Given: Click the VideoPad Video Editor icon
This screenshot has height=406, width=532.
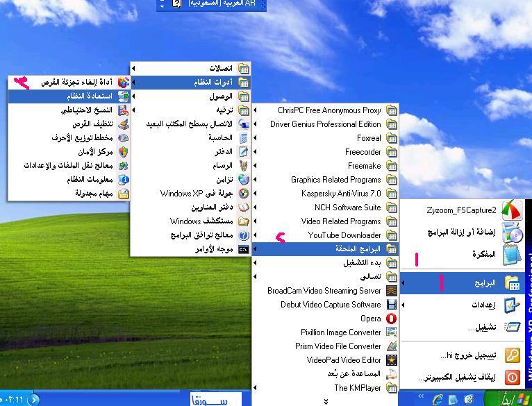Looking at the screenshot, I should [392, 360].
